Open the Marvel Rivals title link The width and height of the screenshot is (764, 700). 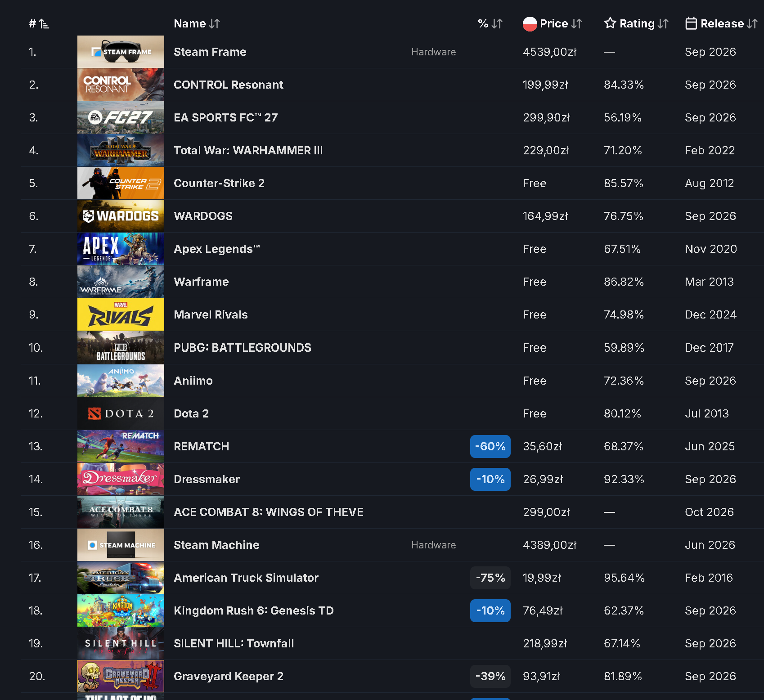(211, 314)
